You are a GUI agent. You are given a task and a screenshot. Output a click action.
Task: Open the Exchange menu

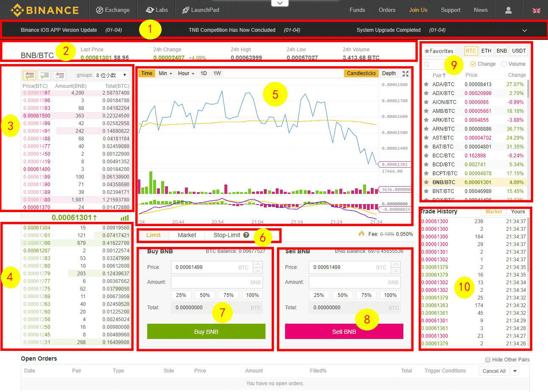112,10
